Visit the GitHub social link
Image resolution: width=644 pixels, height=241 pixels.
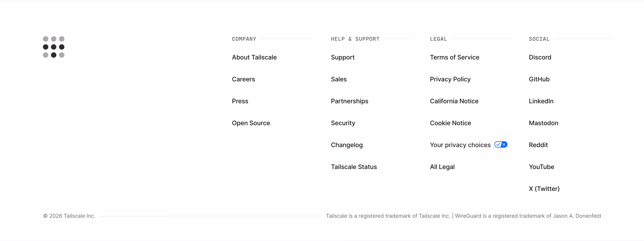point(539,79)
